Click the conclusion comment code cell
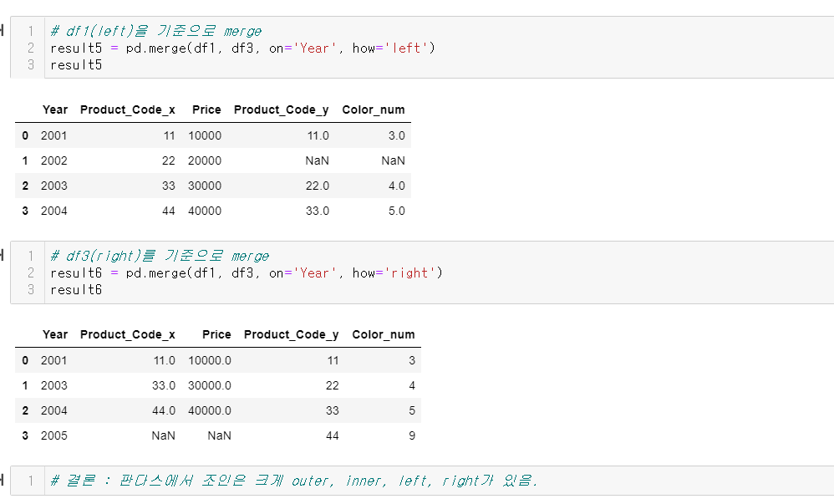 422,481
